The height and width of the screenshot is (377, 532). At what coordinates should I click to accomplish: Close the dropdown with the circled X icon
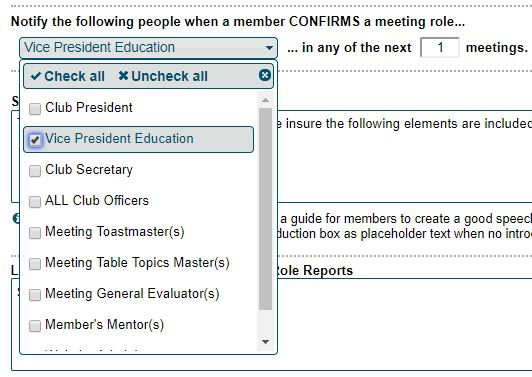pos(265,75)
